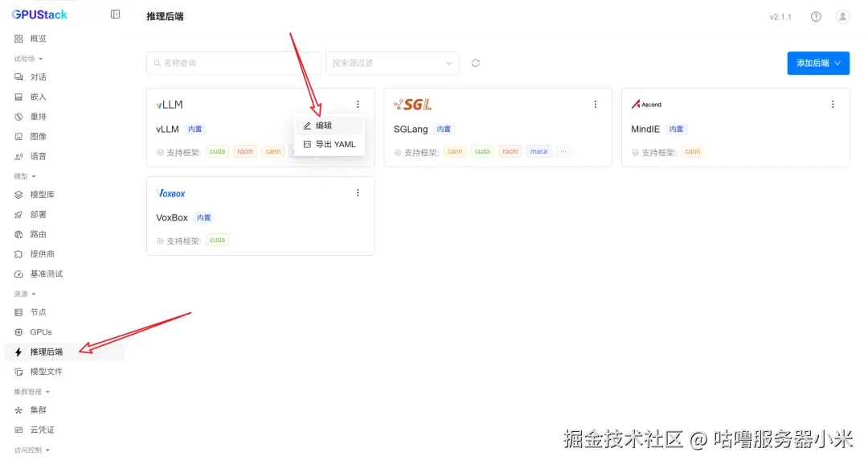Open the SGLang card three-dot menu
Image resolution: width=868 pixels, height=465 pixels.
[595, 105]
